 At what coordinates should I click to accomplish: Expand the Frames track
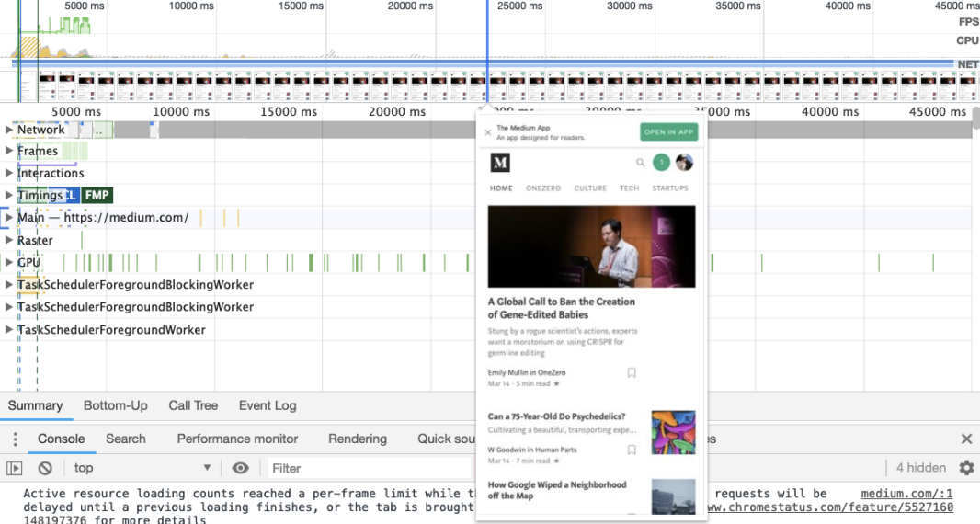tap(9, 151)
